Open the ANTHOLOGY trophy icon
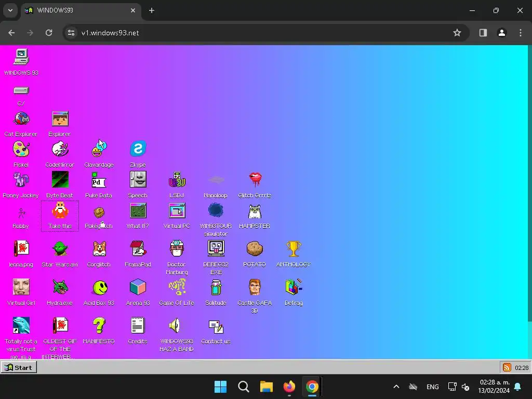532x399 pixels. [x=294, y=249]
